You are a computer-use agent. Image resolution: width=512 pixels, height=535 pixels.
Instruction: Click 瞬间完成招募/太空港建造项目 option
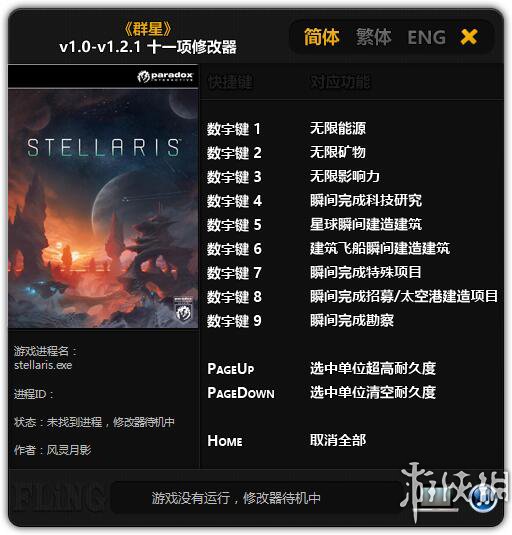click(x=404, y=296)
